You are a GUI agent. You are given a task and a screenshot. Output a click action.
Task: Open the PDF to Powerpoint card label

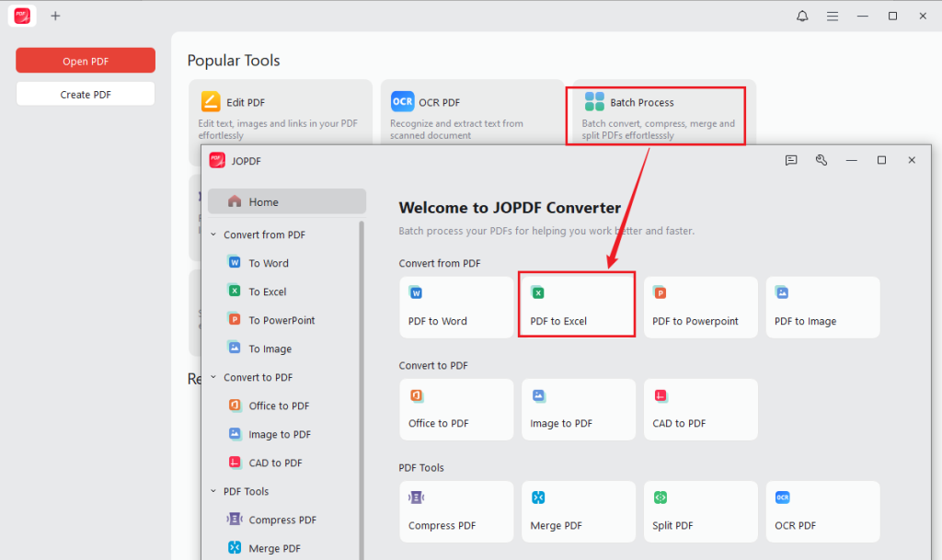(x=695, y=321)
